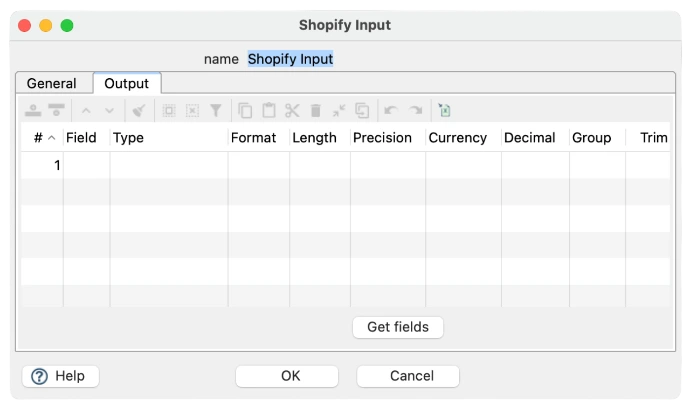Cut selected rows with the scissors icon

coord(292,110)
